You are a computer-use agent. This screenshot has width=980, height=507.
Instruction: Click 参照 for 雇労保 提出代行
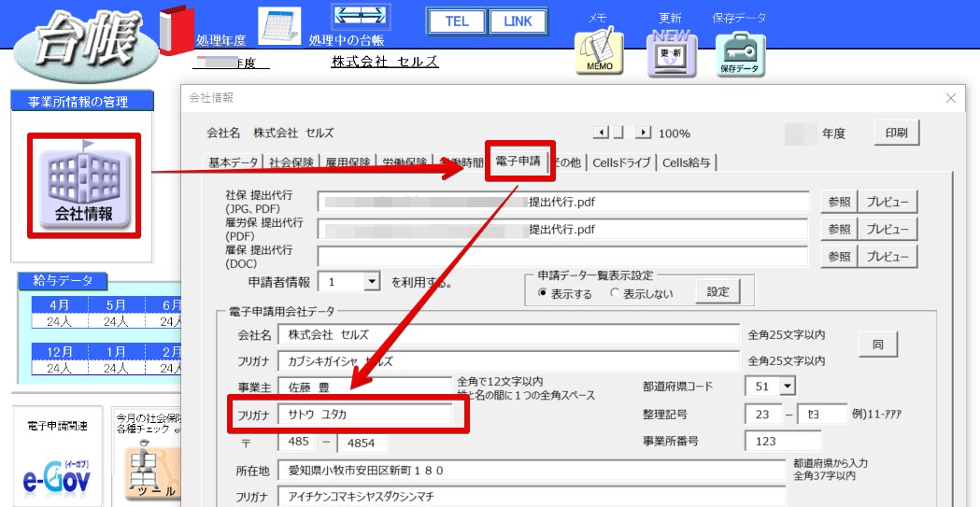pyautogui.click(x=839, y=229)
